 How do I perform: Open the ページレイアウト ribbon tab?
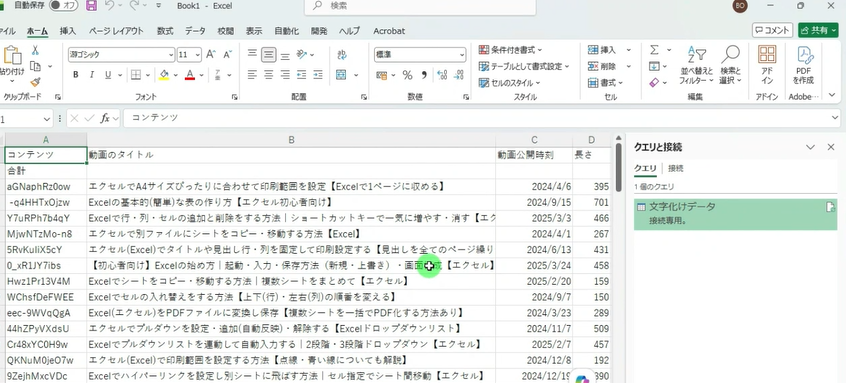[x=117, y=31]
